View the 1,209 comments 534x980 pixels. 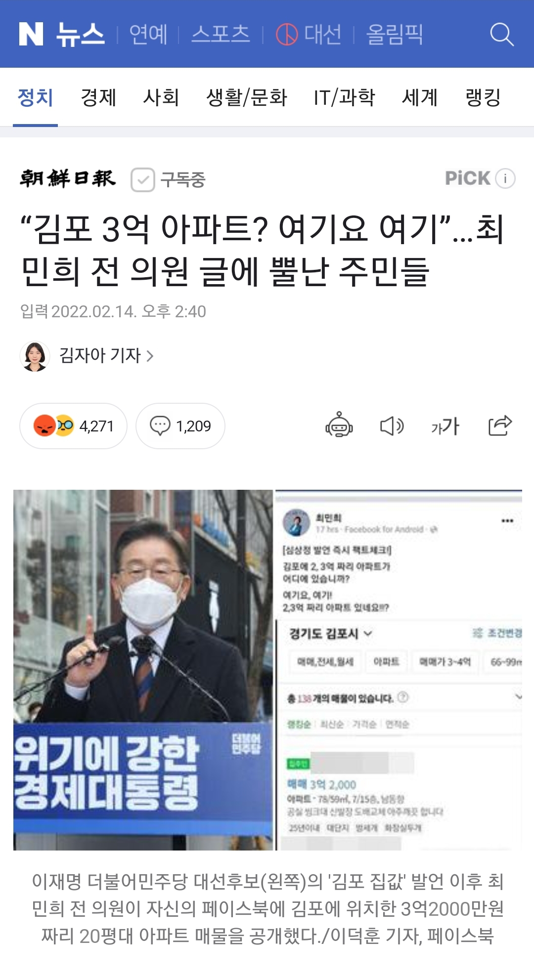coord(180,426)
